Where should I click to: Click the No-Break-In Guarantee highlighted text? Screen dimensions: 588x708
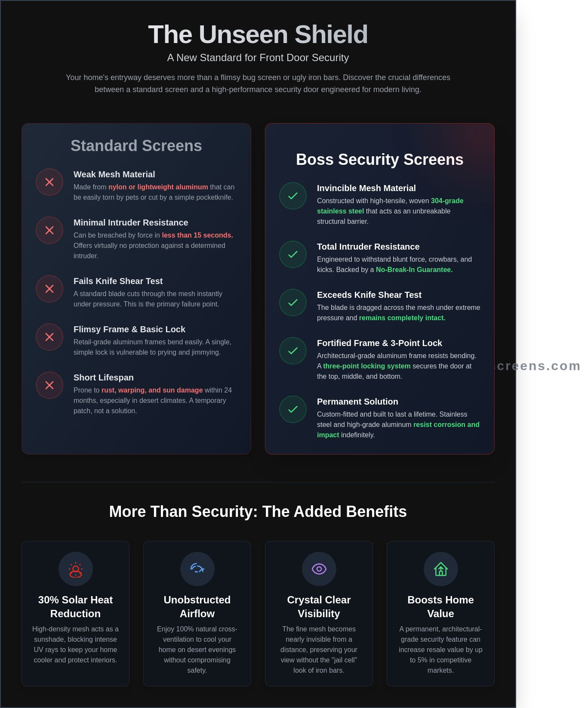[414, 269]
